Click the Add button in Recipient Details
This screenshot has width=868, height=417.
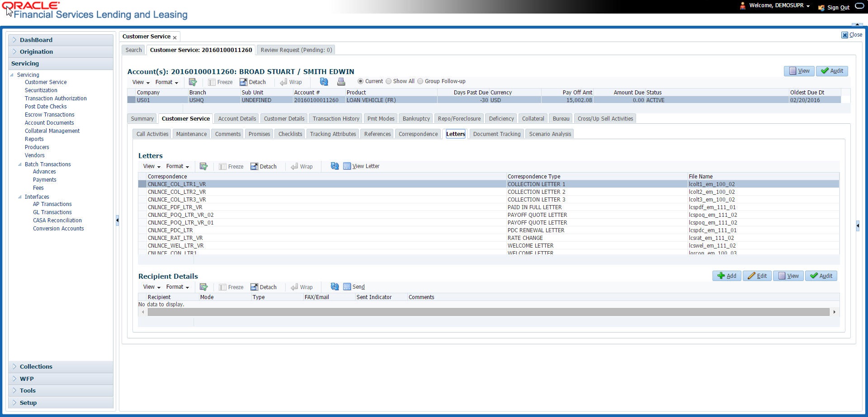[x=727, y=276]
